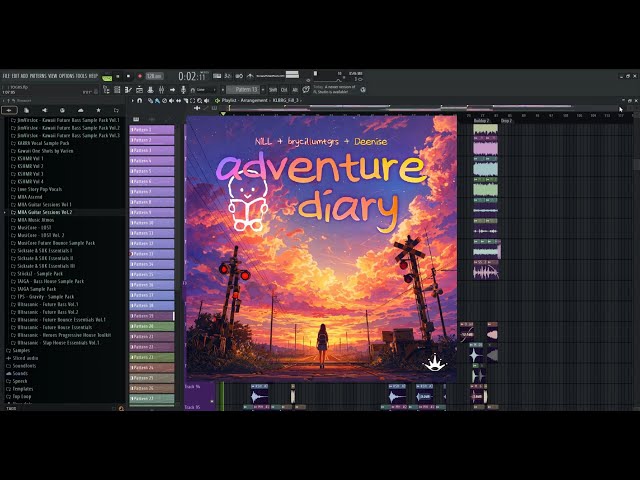Toggle playlist magnet snap icon

pos(140,100)
